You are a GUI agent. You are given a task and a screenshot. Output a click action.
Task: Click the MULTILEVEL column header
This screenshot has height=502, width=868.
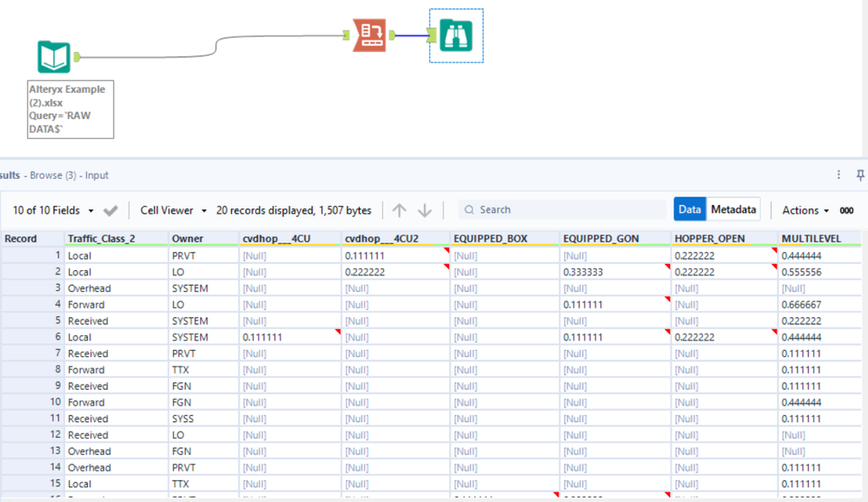[x=820, y=239]
